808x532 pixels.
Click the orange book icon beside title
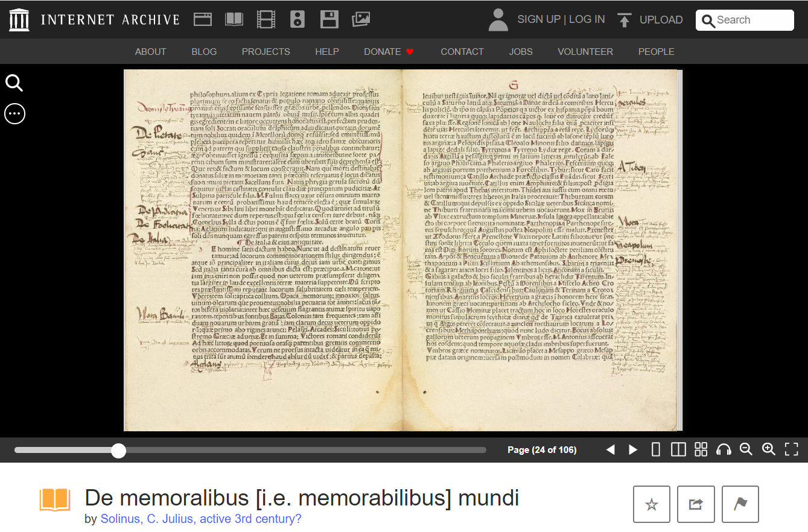coord(55,500)
